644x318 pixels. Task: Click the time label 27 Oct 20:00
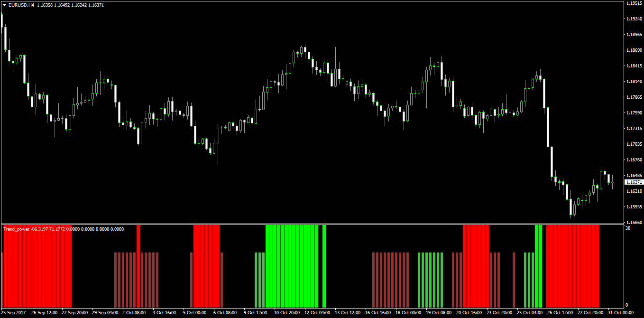pyautogui.click(x=590, y=313)
